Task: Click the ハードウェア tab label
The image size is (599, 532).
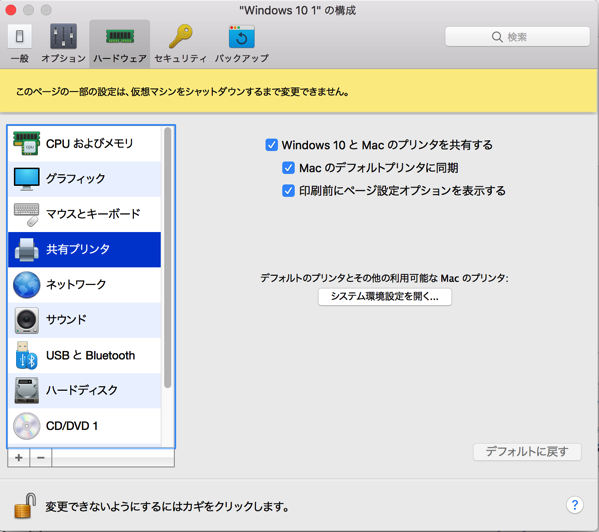Action: coord(120,58)
